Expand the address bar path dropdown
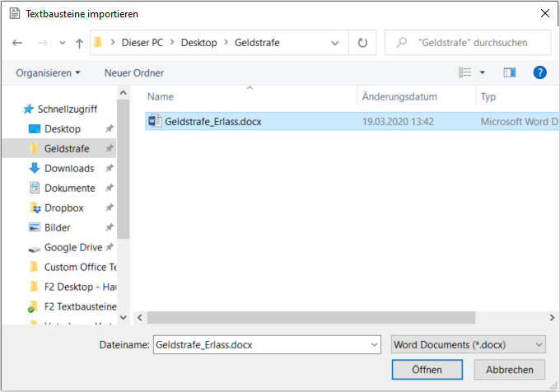 coord(335,43)
